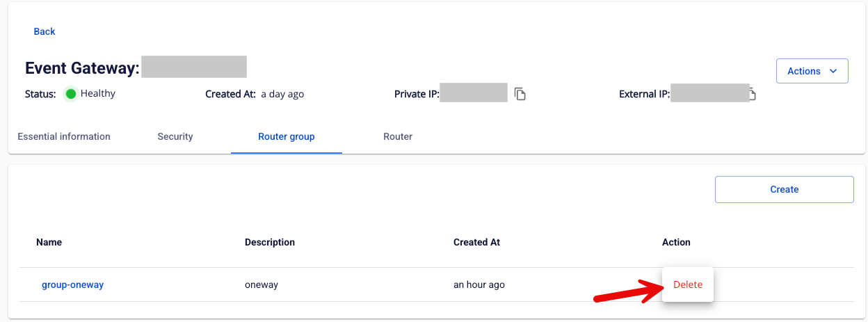The width and height of the screenshot is (868, 322).
Task: Choose Delete for group-oneway
Action: (x=688, y=284)
